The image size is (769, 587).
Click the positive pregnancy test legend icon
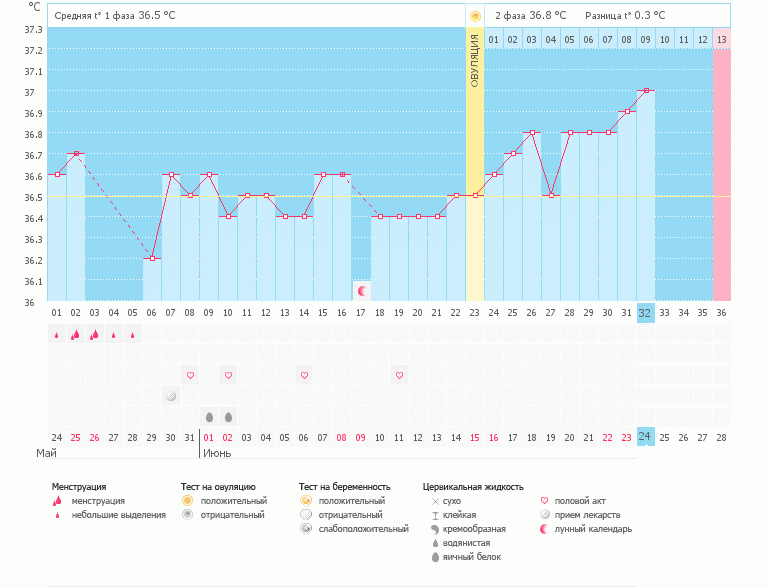click(x=306, y=500)
